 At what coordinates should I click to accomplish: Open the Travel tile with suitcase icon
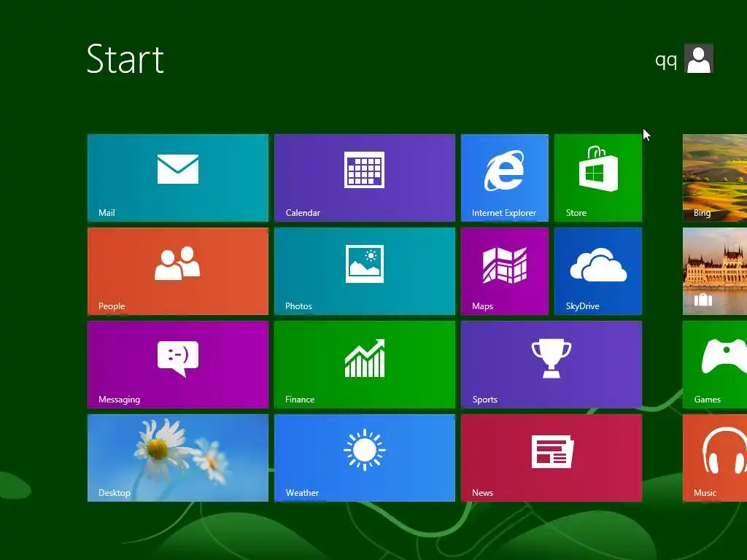click(715, 271)
